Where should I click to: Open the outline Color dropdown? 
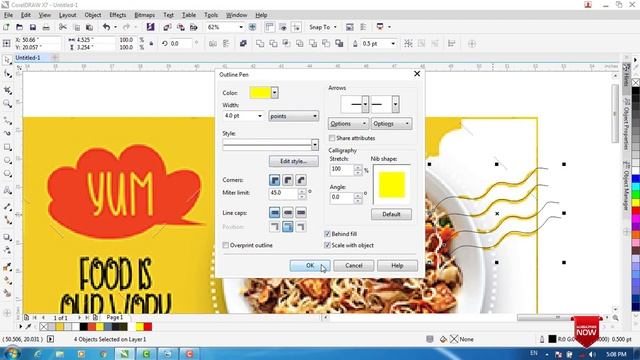pyautogui.click(x=275, y=93)
